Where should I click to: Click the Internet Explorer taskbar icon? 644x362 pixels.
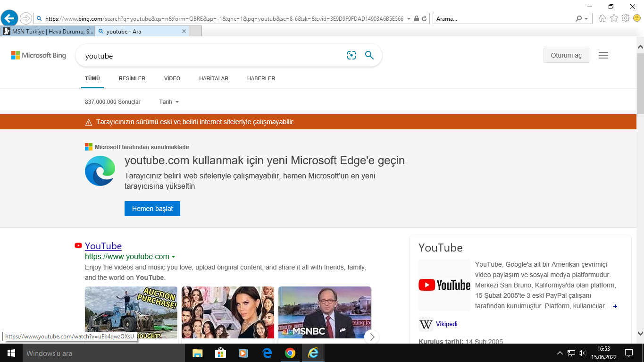313,353
